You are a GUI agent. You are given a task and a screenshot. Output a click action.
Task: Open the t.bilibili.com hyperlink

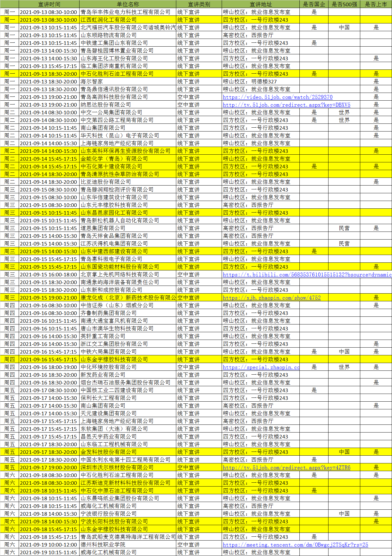307,275
